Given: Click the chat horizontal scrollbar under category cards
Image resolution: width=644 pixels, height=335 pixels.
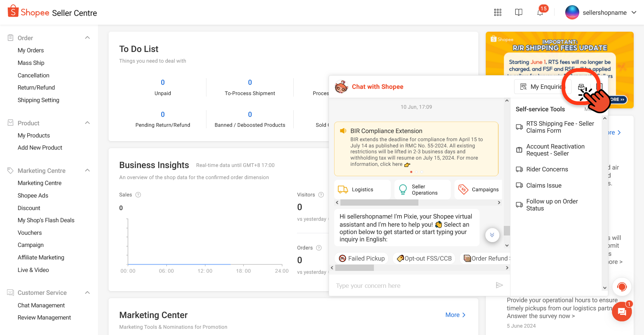Looking at the screenshot, I should [379, 203].
